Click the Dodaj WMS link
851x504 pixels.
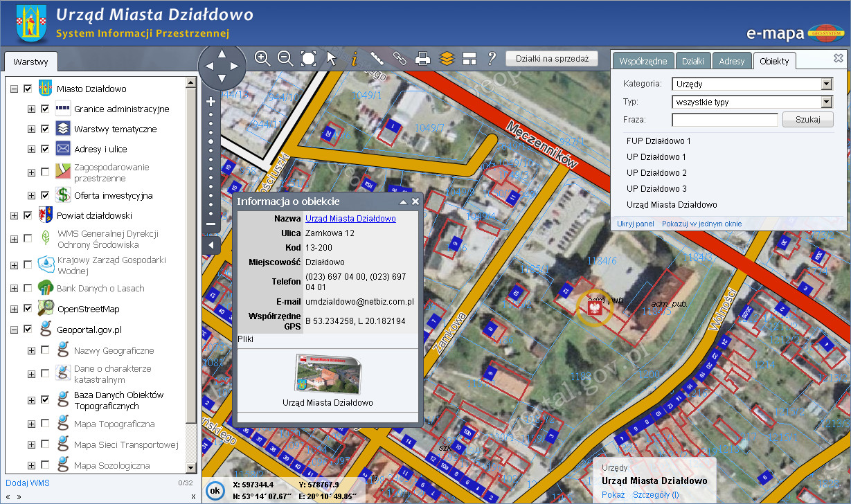28,483
